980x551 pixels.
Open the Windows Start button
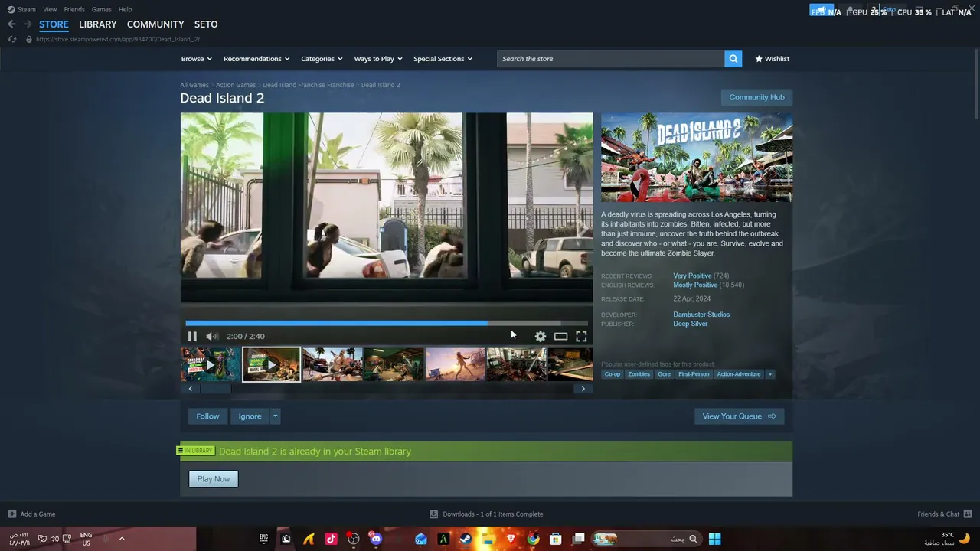click(x=714, y=539)
